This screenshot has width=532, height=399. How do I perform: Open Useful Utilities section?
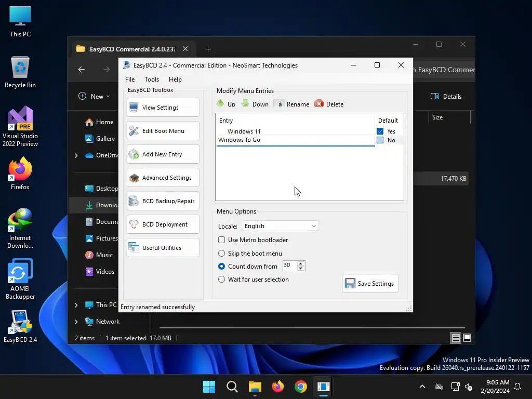click(x=163, y=248)
